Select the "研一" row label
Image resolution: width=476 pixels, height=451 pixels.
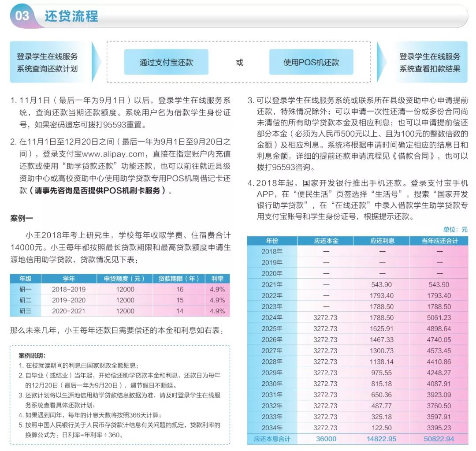[x=26, y=290]
